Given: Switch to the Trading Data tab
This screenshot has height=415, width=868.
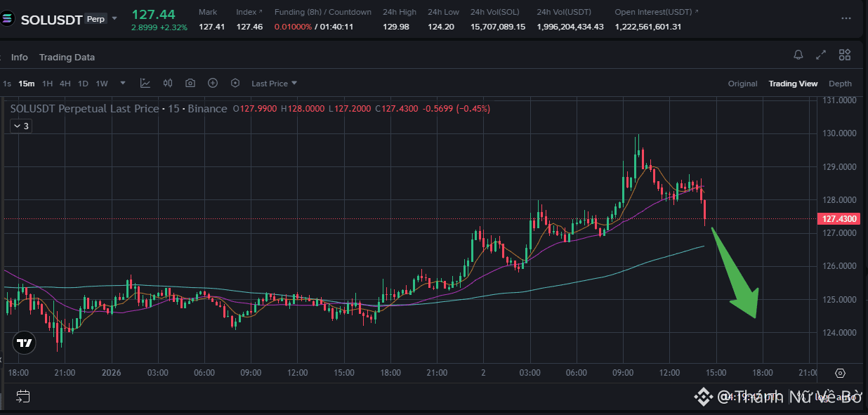Looking at the screenshot, I should [x=67, y=57].
